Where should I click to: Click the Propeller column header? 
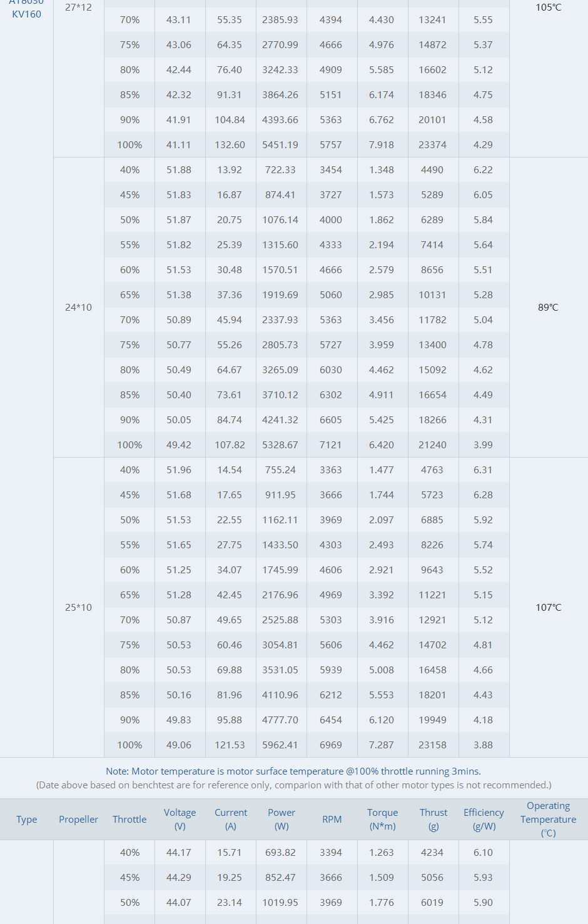pos(78,819)
